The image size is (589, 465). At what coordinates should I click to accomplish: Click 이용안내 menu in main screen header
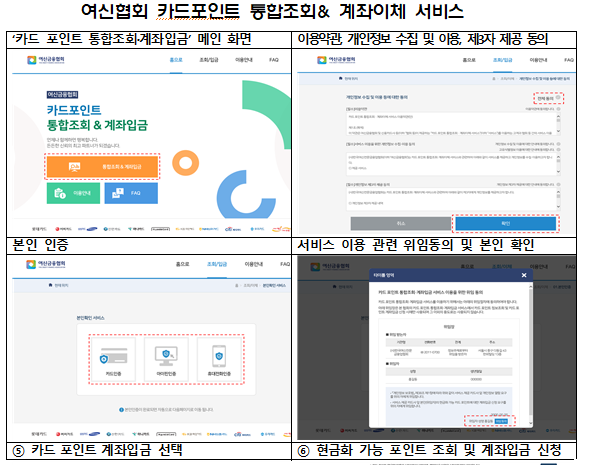244,60
